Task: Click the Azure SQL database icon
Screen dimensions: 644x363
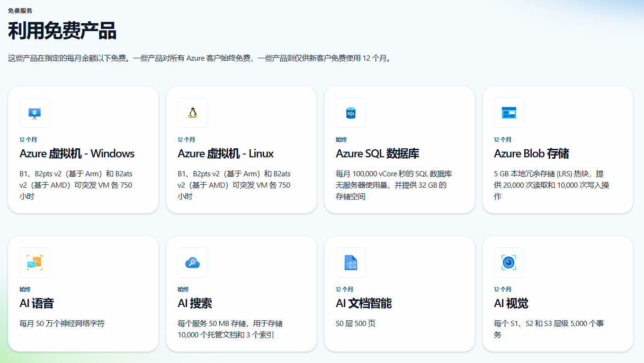Action: click(351, 113)
